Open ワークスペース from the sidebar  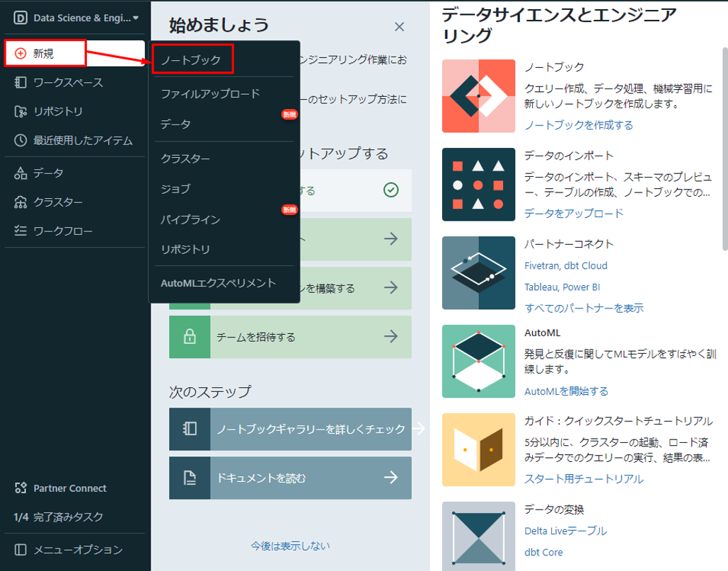(x=67, y=83)
